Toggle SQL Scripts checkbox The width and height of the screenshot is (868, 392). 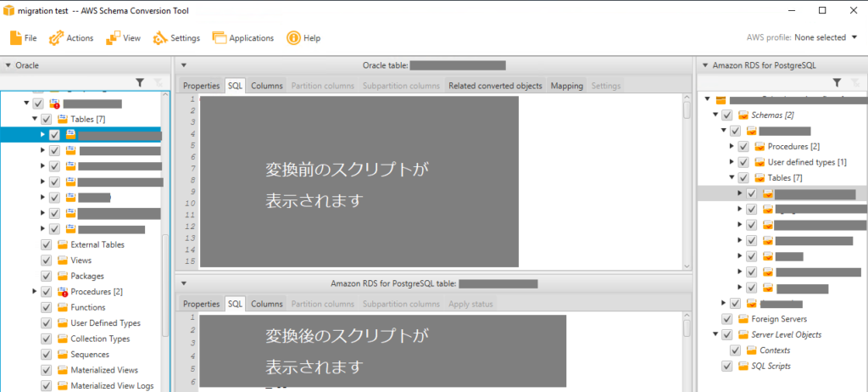click(726, 366)
